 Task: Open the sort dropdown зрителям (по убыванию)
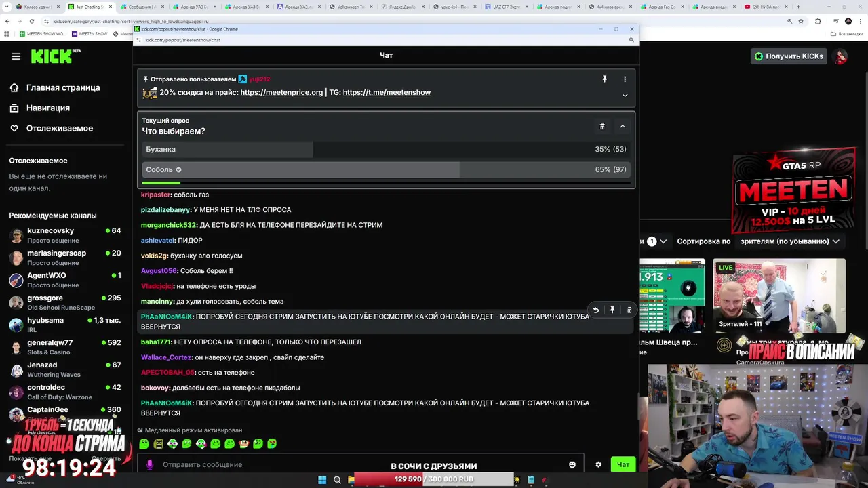[790, 241]
